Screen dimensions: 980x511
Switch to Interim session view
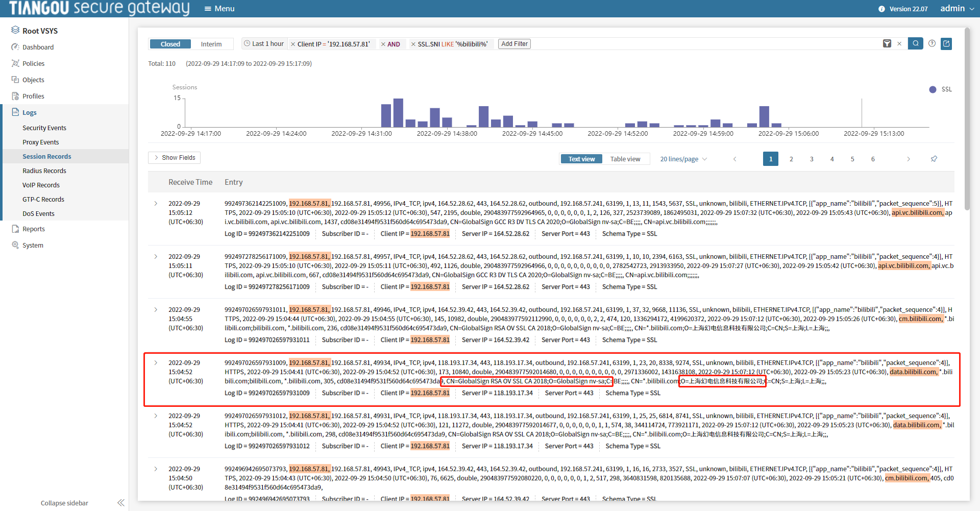211,44
